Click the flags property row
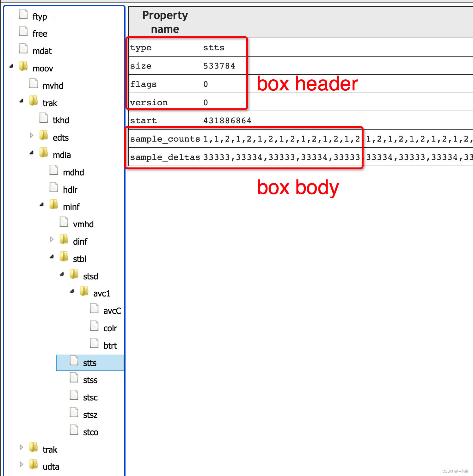 [301, 84]
